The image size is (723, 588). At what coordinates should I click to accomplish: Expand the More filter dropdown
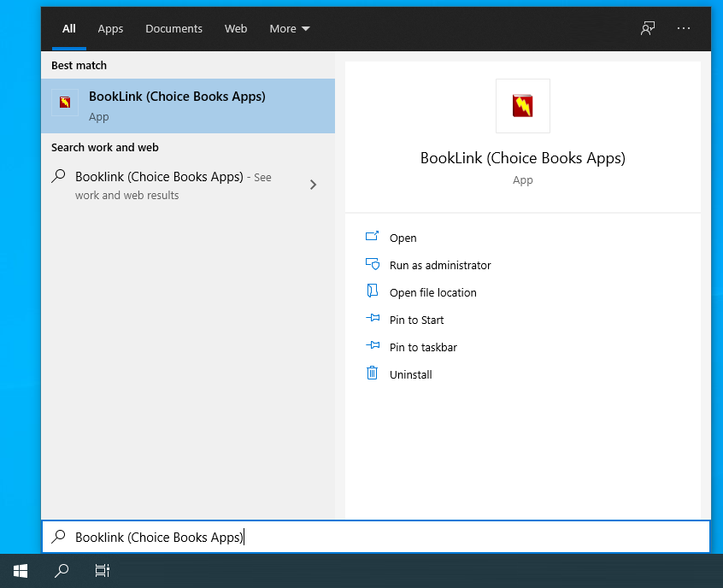coord(290,28)
